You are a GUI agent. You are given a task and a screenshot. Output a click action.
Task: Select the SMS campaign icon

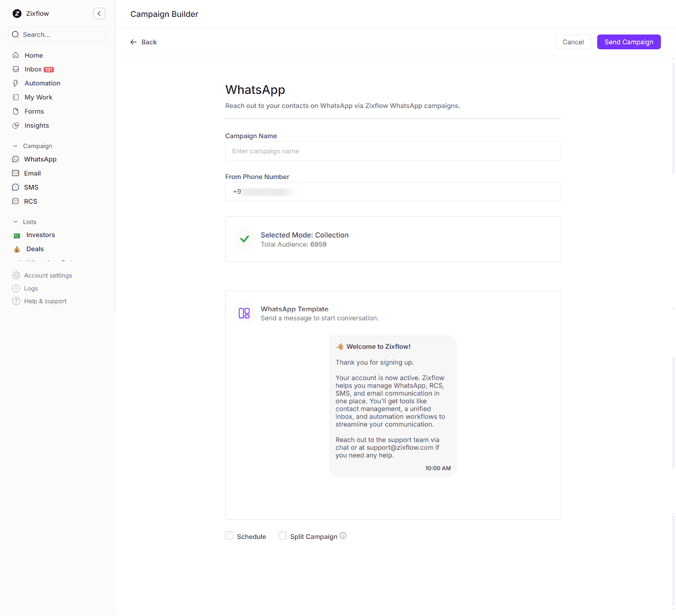[16, 187]
